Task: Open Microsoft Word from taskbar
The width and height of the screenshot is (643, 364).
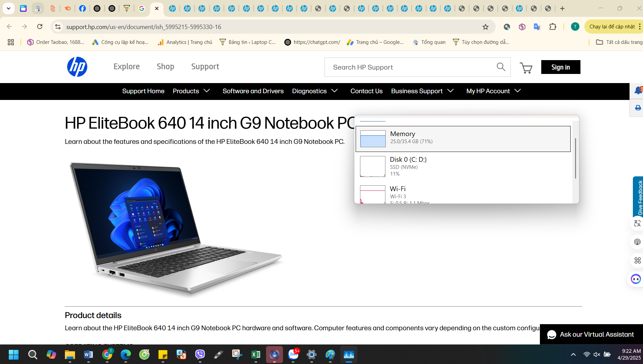Action: pos(88,355)
